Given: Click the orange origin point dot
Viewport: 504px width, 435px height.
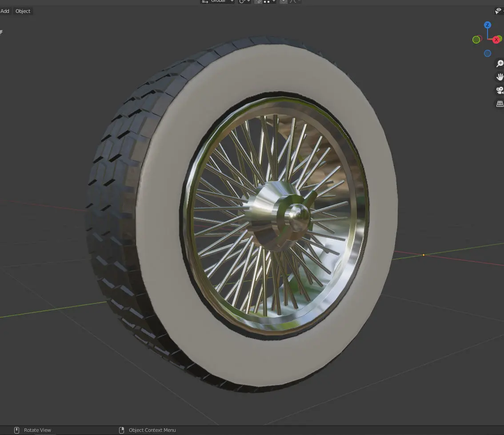Looking at the screenshot, I should pyautogui.click(x=424, y=255).
